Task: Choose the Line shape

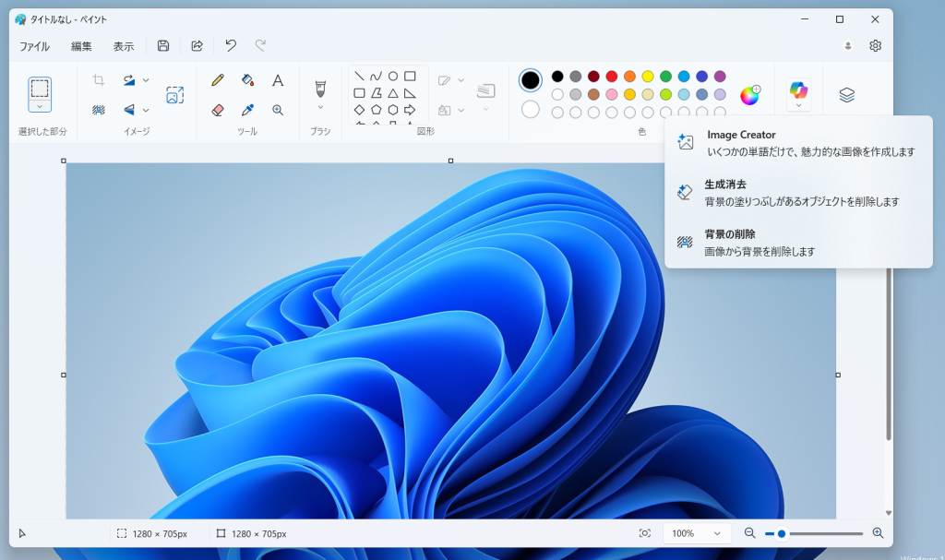Action: (359, 77)
